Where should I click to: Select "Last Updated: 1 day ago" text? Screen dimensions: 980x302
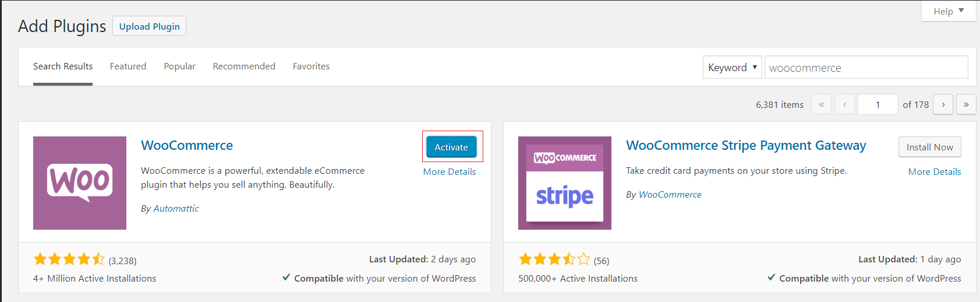click(x=910, y=259)
